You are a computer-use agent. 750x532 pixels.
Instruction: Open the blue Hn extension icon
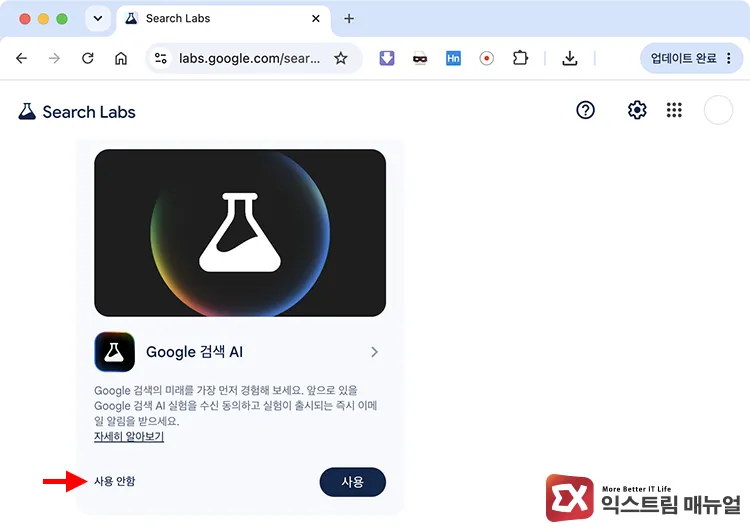(x=453, y=58)
